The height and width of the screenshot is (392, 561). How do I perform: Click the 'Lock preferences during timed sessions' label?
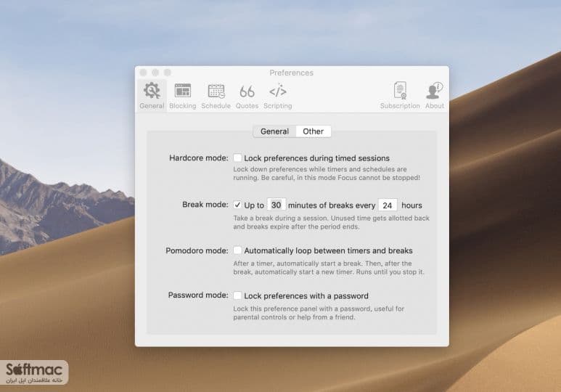point(316,158)
